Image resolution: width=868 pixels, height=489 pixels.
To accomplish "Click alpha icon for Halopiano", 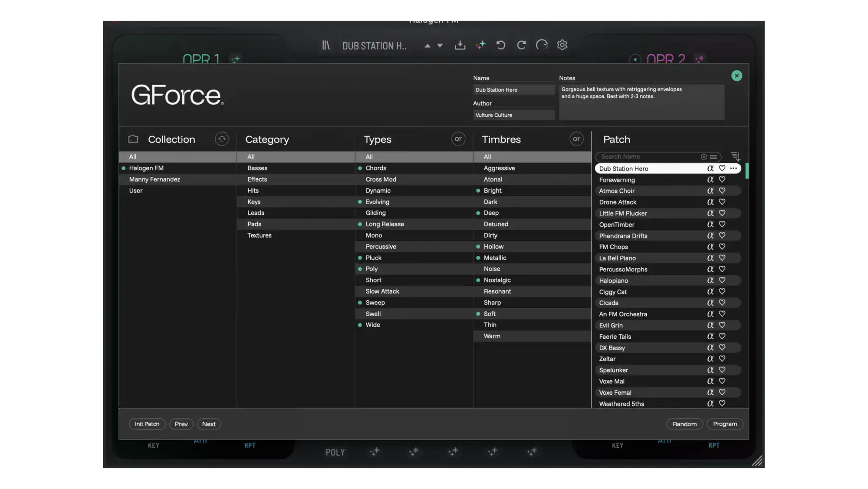I will [x=710, y=281].
